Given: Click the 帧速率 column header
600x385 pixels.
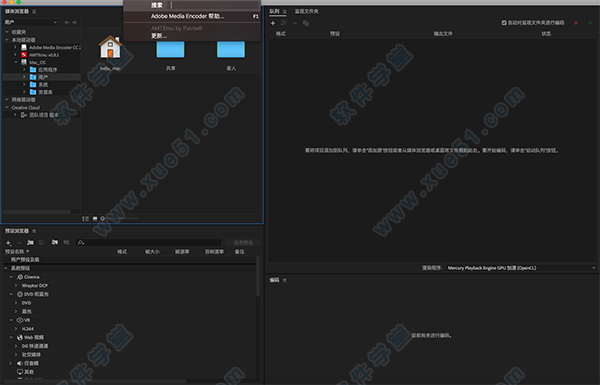Looking at the screenshot, I should (x=182, y=252).
